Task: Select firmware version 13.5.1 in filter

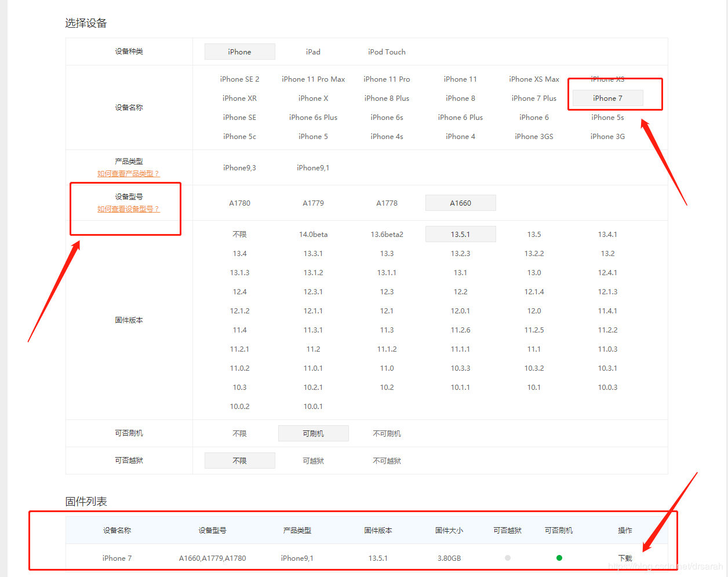Action: (460, 235)
